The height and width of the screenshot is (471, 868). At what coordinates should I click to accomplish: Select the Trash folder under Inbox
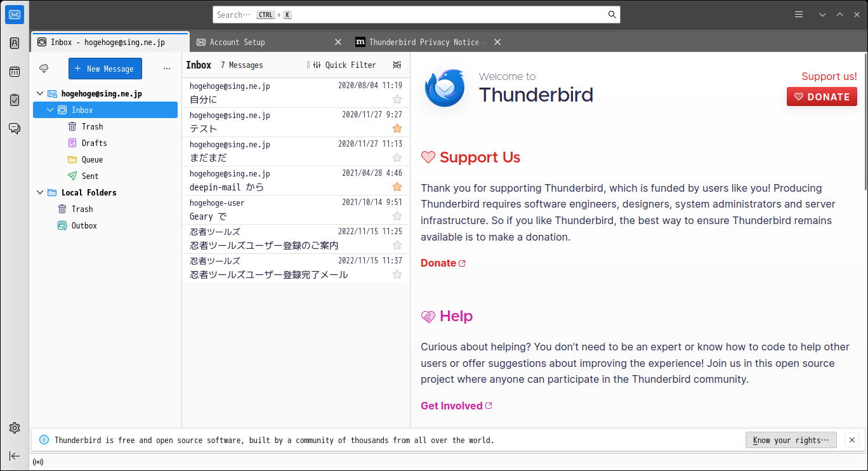click(105, 126)
